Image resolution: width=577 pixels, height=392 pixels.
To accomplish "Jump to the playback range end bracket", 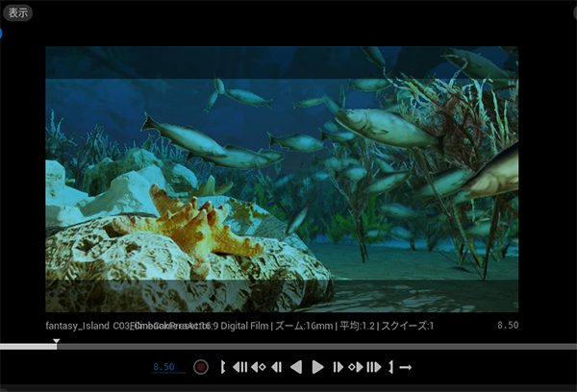I will (391, 367).
